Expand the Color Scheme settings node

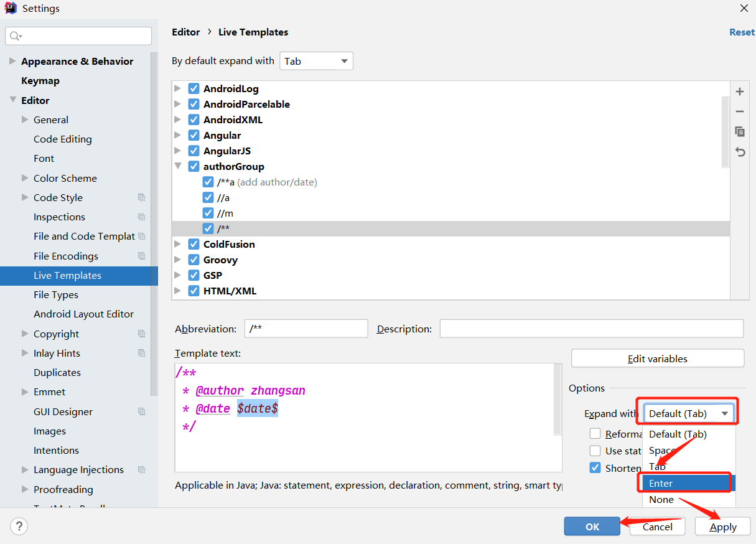(25, 178)
